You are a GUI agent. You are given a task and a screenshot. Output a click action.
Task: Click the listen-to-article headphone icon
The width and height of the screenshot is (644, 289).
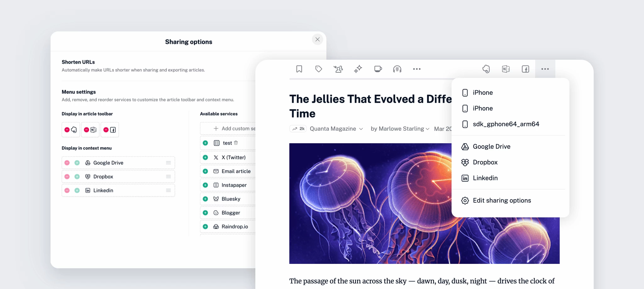397,69
